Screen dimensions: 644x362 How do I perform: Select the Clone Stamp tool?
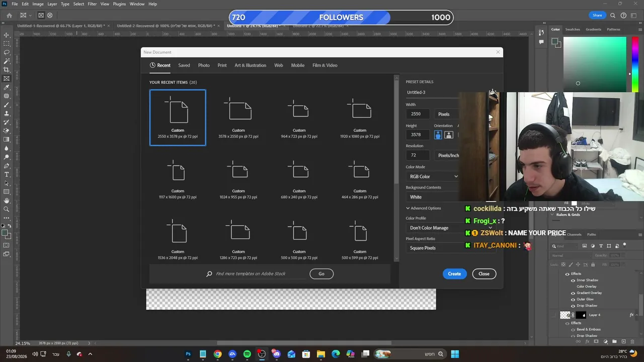(7, 114)
